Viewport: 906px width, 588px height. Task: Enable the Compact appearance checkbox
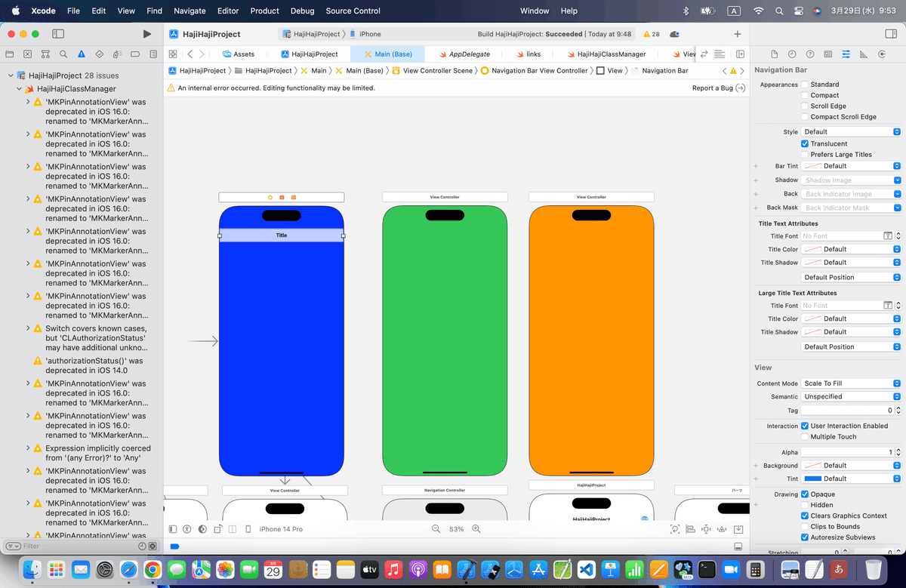coord(805,95)
